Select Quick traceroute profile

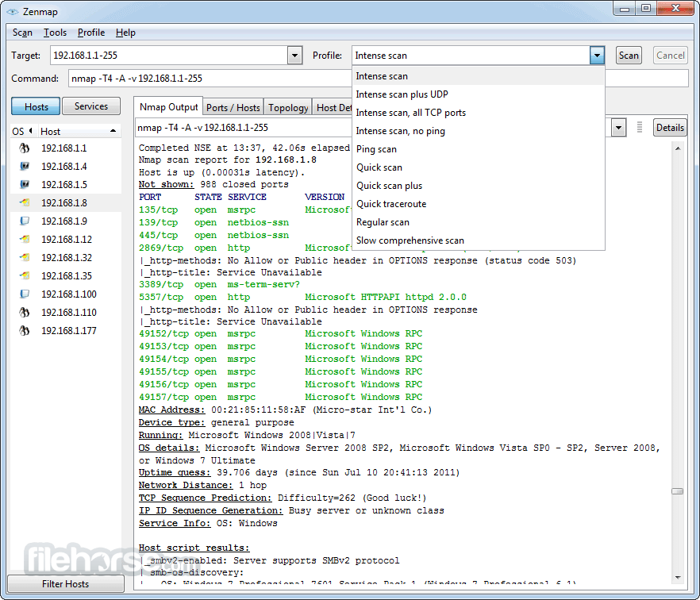[x=478, y=204]
